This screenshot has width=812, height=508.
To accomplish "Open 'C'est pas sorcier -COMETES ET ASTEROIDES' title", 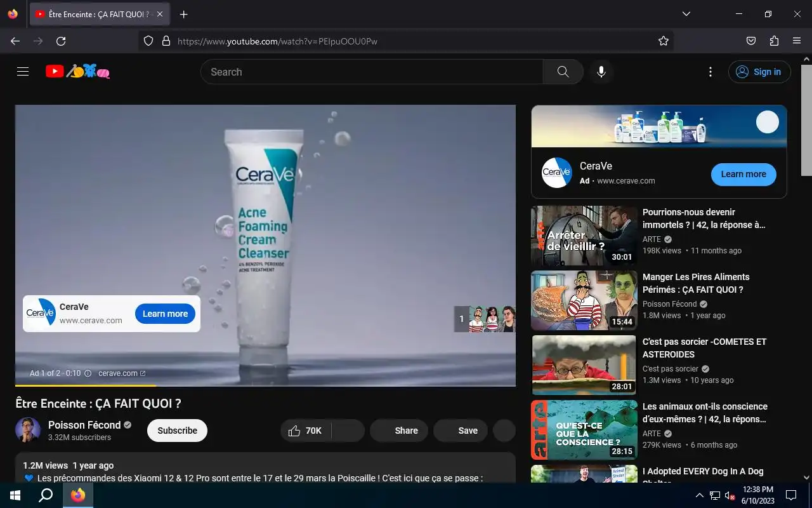I will (704, 348).
